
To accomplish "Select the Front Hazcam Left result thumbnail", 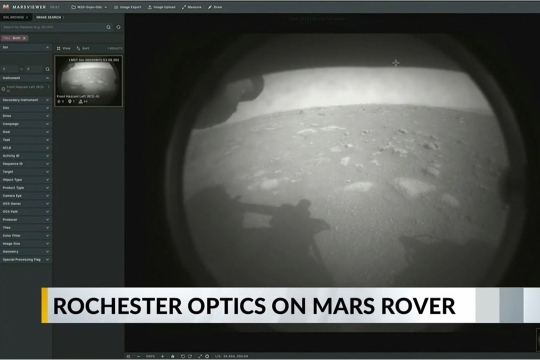I will click(x=89, y=81).
